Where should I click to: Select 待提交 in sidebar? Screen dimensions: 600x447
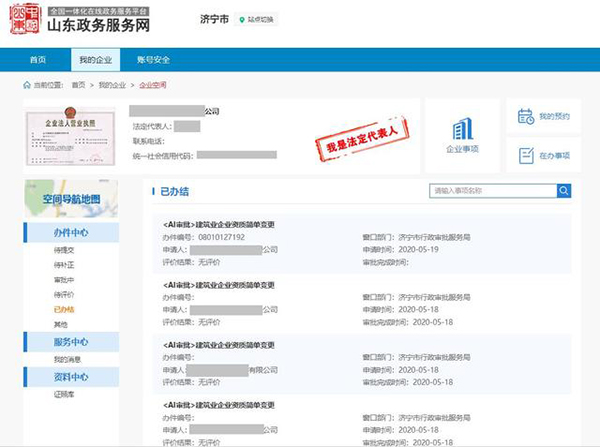point(64,250)
